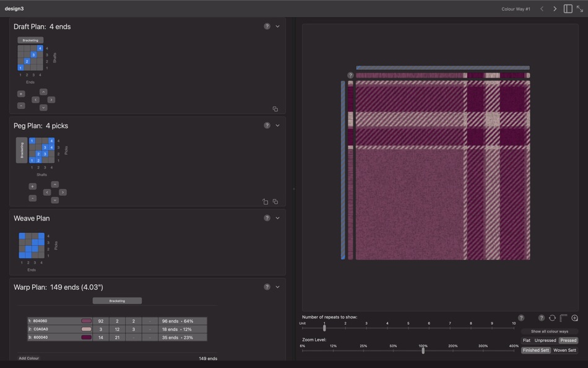Edit thread count 21 in row 3
This screenshot has height=368, width=588.
point(117,338)
